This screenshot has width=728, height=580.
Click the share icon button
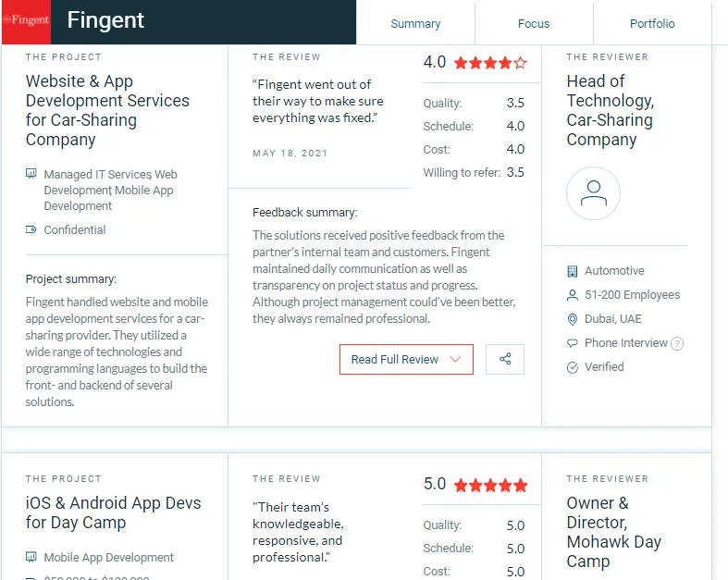pyautogui.click(x=505, y=359)
